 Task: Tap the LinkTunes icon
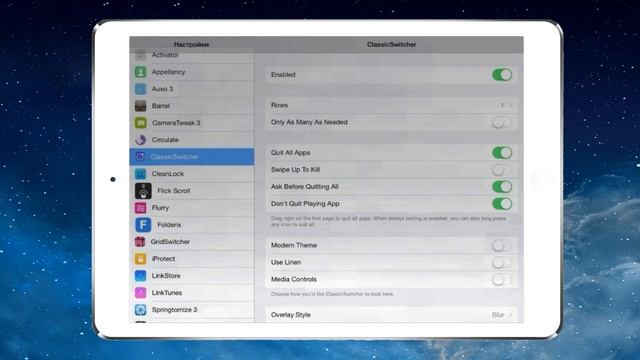(140, 293)
